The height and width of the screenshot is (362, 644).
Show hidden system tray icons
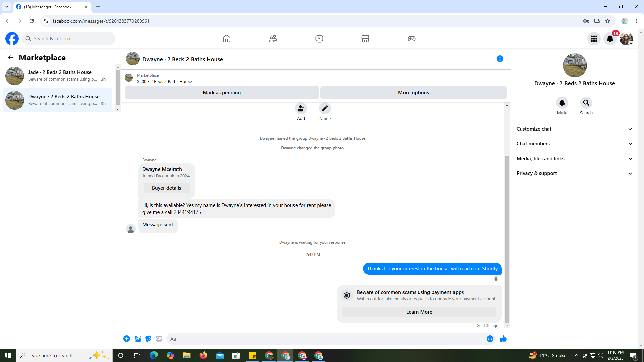(576, 355)
